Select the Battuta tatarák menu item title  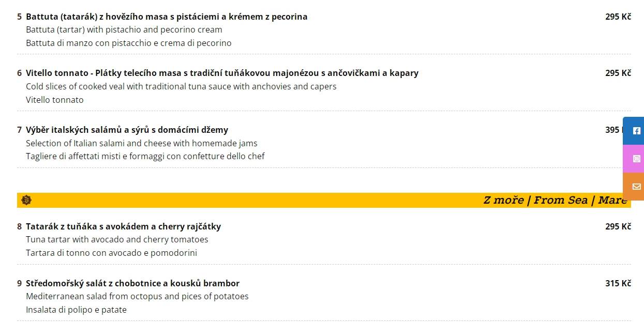click(167, 17)
